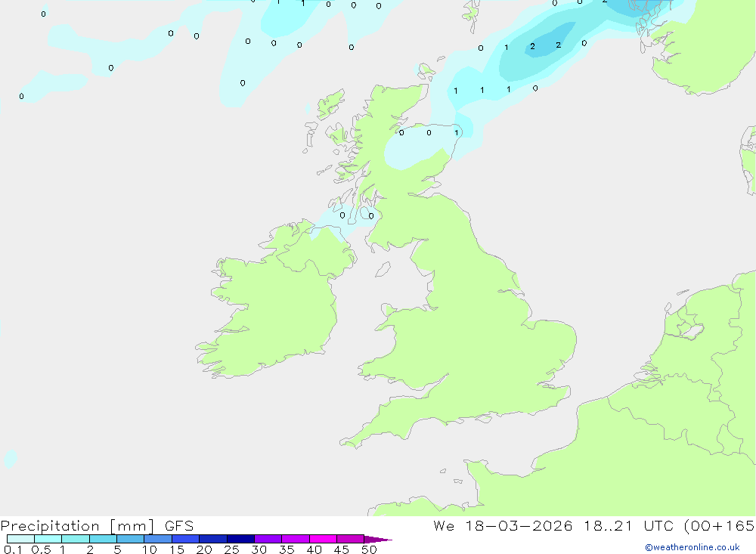
Task: Click the 45–50 mm legend color swatch
Action: click(x=350, y=539)
